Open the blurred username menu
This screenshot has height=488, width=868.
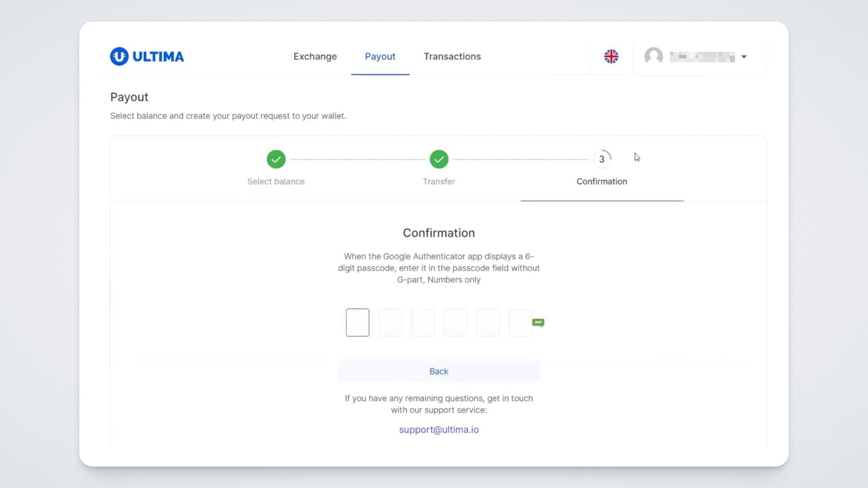tap(702, 57)
